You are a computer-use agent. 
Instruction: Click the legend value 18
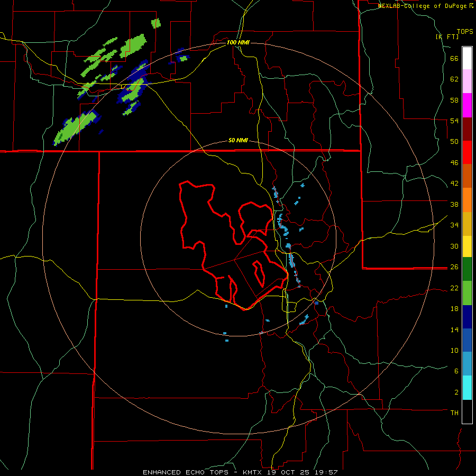(454, 309)
